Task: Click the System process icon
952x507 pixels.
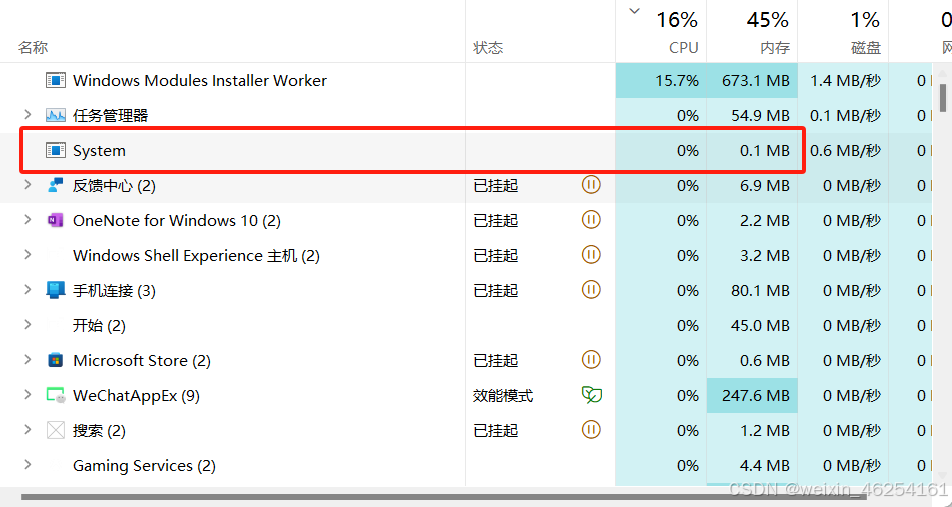Action: click(x=56, y=151)
